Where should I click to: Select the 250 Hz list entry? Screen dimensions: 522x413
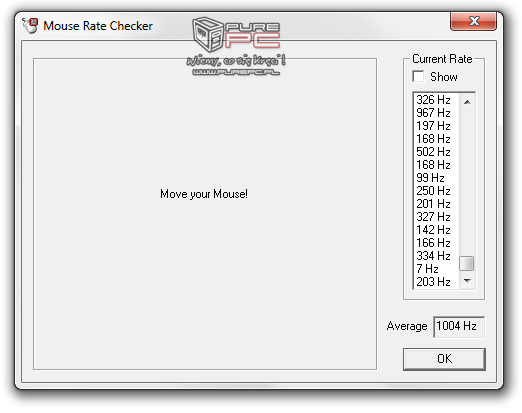(436, 191)
